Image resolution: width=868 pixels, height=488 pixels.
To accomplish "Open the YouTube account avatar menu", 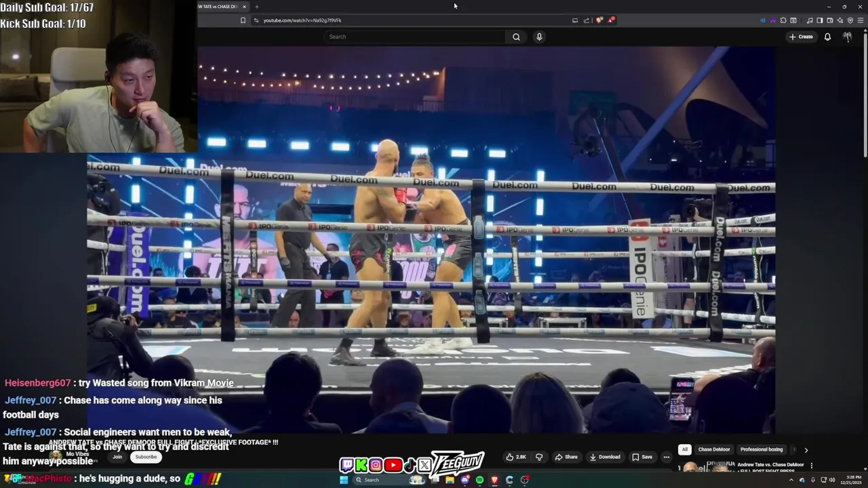I will pos(847,37).
